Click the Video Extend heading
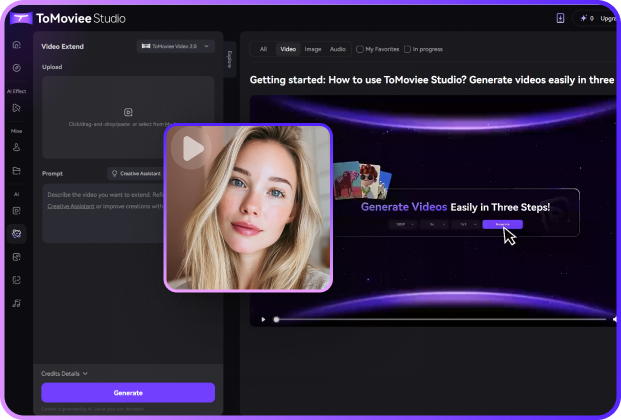Image resolution: width=621 pixels, height=420 pixels. click(x=63, y=46)
